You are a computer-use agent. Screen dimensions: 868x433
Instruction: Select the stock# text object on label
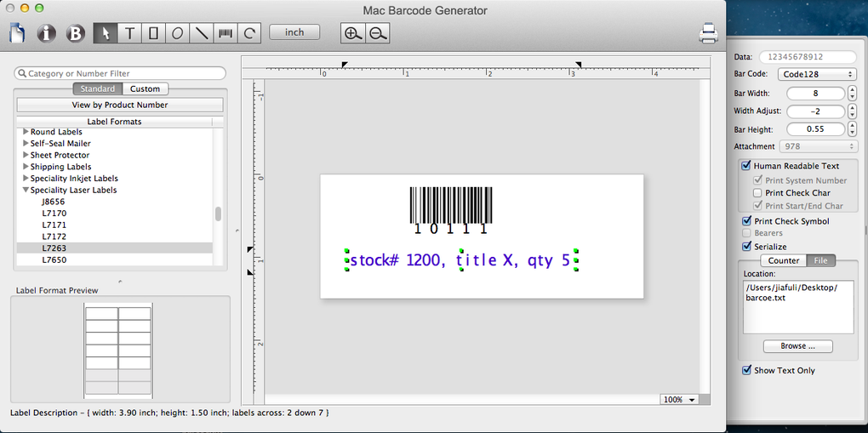click(x=461, y=259)
